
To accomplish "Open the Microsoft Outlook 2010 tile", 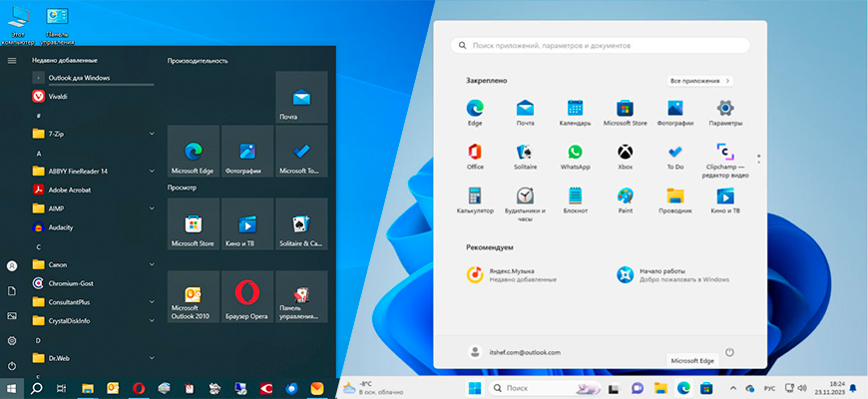I will coord(193,296).
